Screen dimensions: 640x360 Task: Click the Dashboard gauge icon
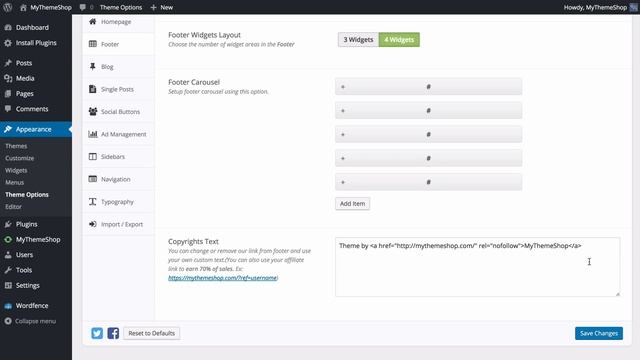8,27
